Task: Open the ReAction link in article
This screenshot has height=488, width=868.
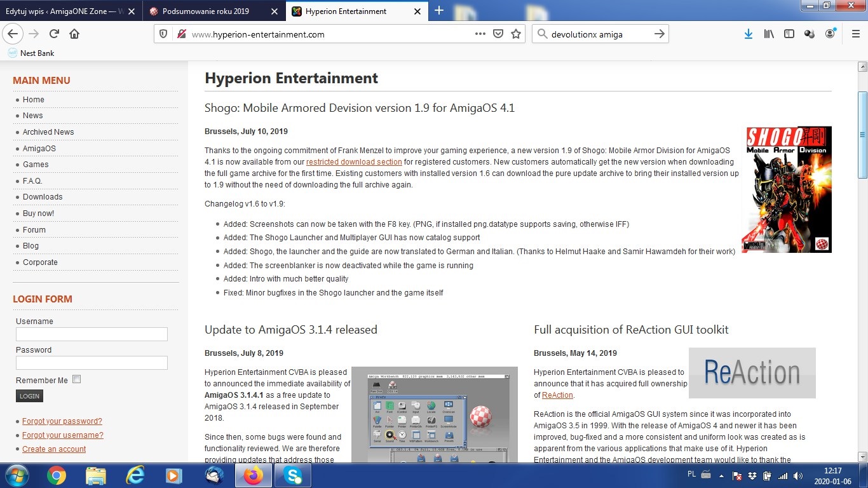Action: tap(557, 395)
